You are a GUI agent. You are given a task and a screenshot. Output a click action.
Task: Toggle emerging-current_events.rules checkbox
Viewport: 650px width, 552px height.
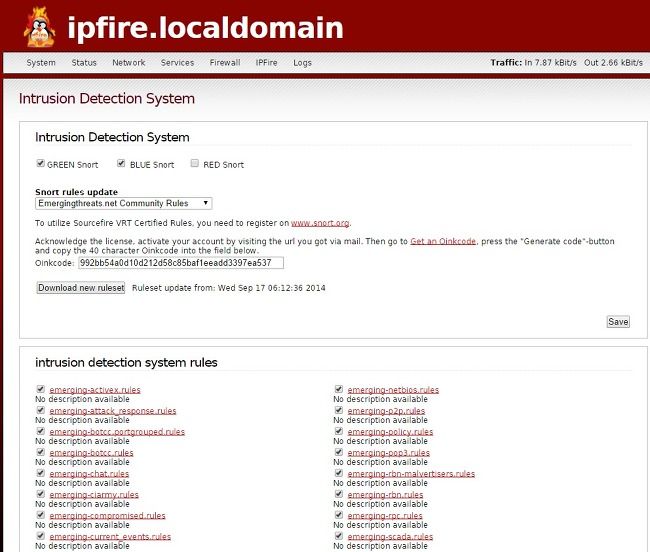[40, 536]
